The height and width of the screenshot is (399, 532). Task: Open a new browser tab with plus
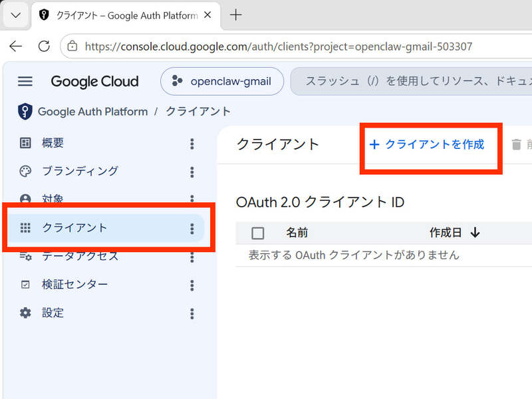(x=236, y=15)
